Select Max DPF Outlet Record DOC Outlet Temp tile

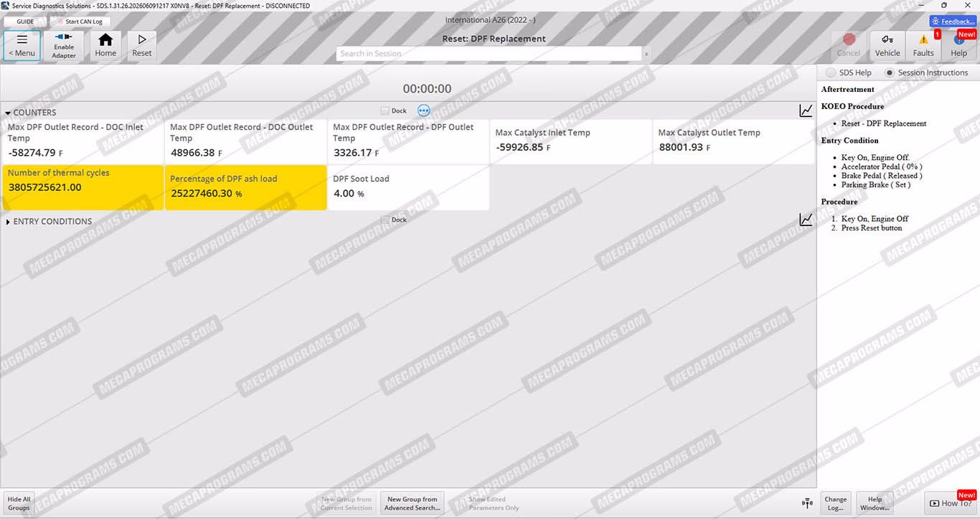point(245,141)
